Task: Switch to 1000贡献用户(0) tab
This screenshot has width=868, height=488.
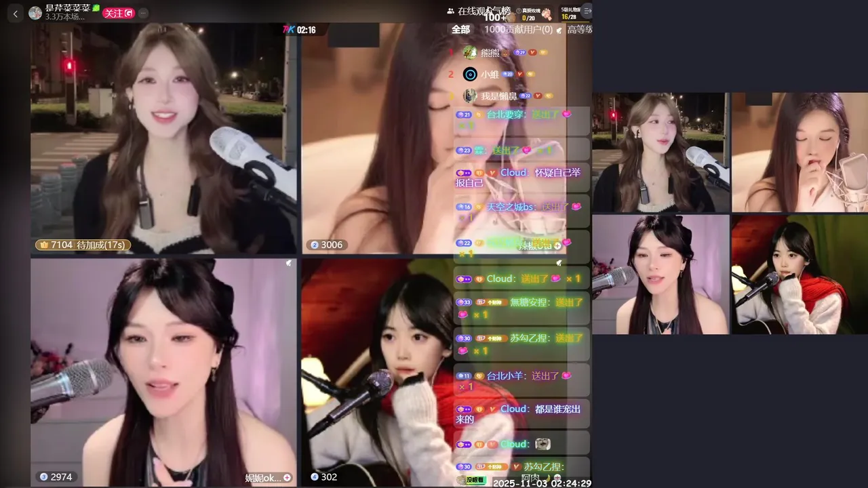Action: click(x=518, y=29)
